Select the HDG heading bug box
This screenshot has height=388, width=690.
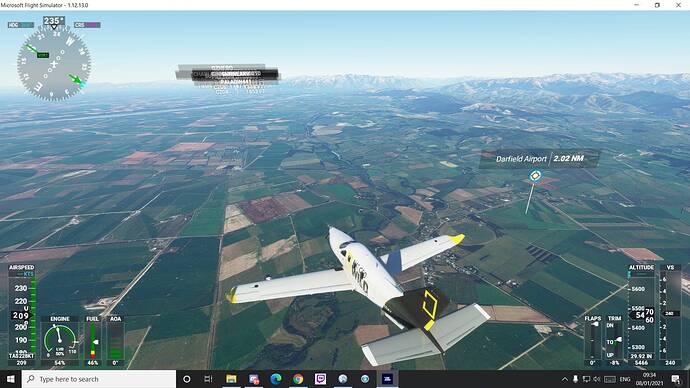[x=21, y=25]
